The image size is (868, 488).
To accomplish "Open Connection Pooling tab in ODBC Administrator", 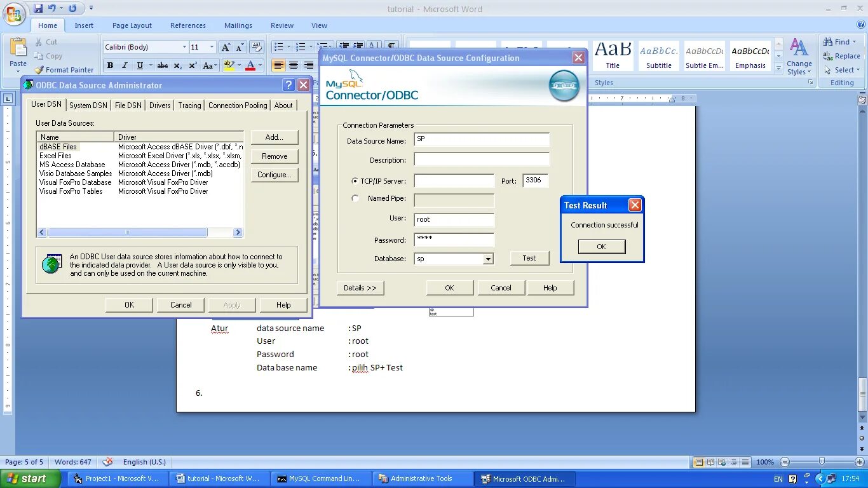I will [x=238, y=105].
